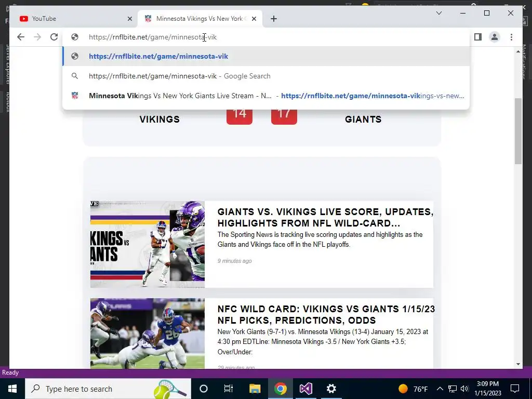
Task: Open Minnesota Vikings Vs New York Giants Live Stream suggestion
Action: pos(266,96)
